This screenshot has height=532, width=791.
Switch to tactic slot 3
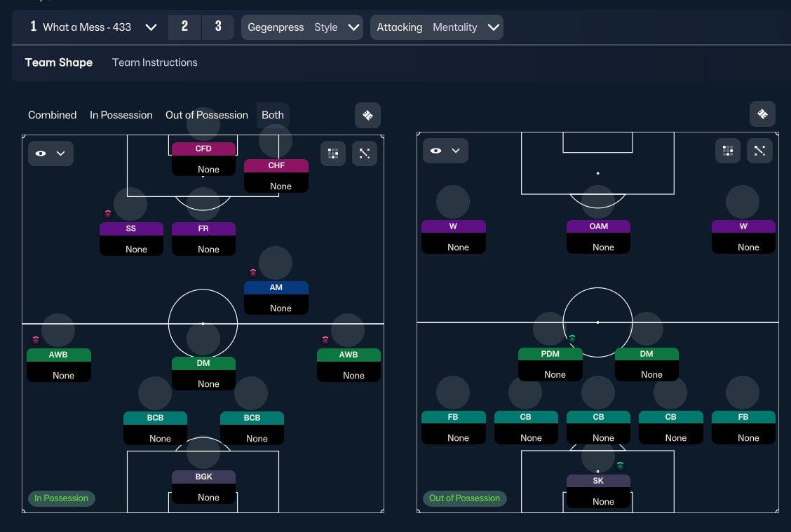tap(218, 27)
